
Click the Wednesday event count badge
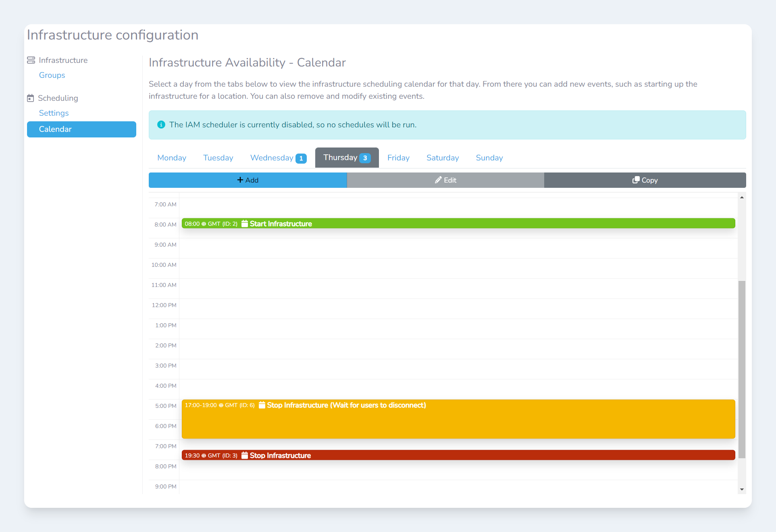pyautogui.click(x=301, y=158)
